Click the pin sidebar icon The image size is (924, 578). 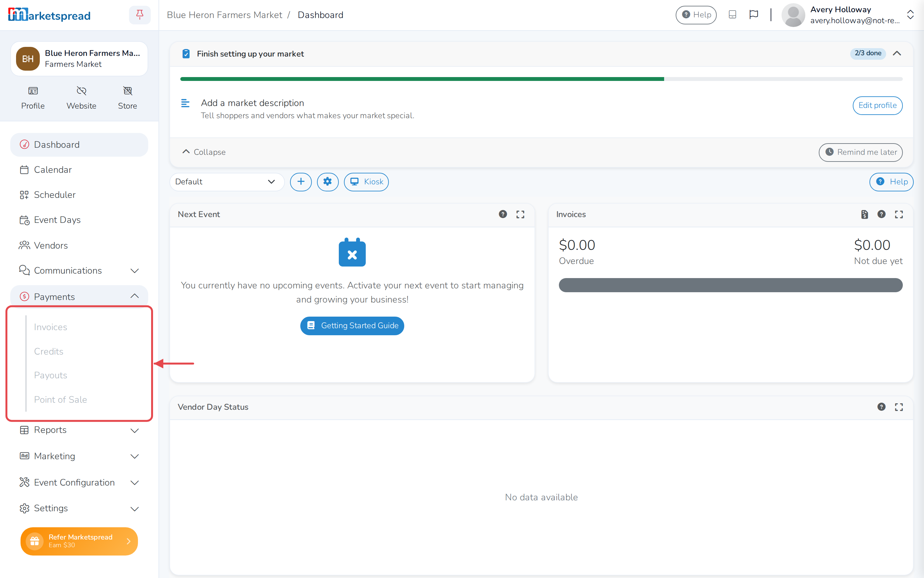tap(140, 15)
